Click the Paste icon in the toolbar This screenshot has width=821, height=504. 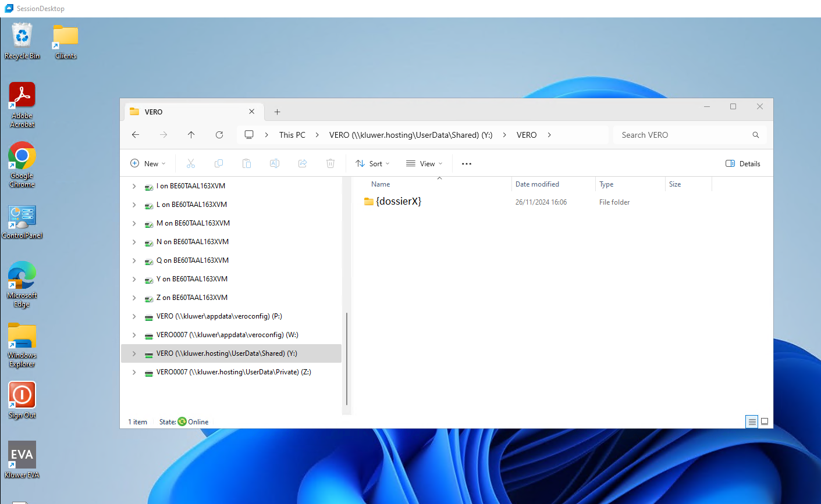click(x=247, y=163)
